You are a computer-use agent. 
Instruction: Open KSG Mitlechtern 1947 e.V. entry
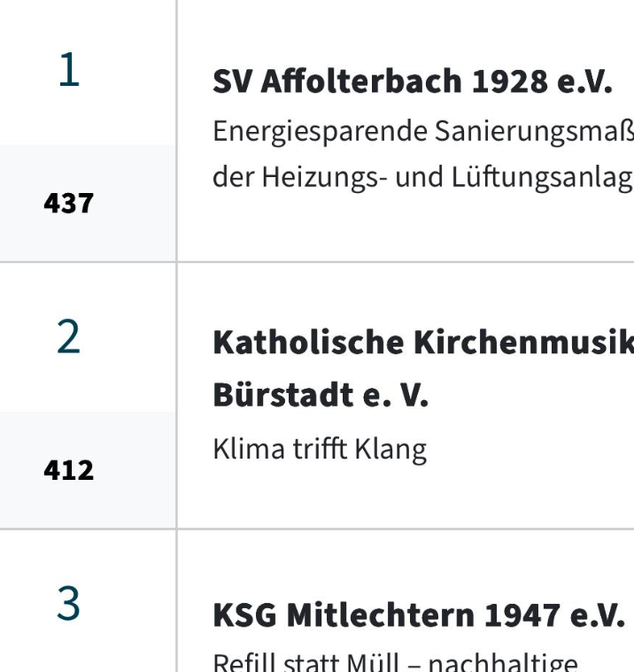(421, 615)
